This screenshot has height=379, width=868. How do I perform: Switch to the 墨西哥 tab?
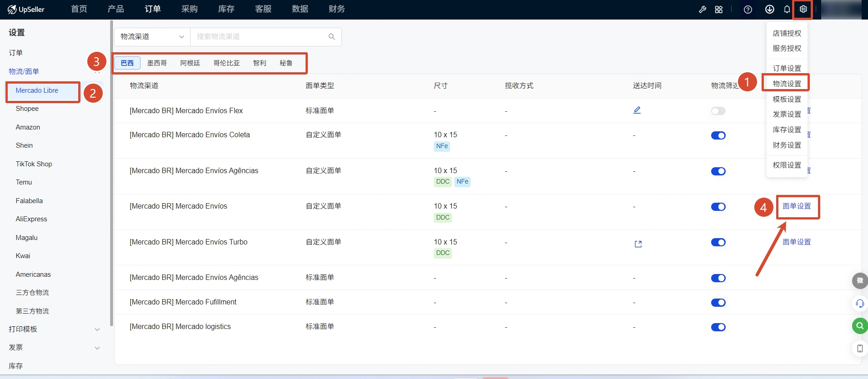point(157,63)
